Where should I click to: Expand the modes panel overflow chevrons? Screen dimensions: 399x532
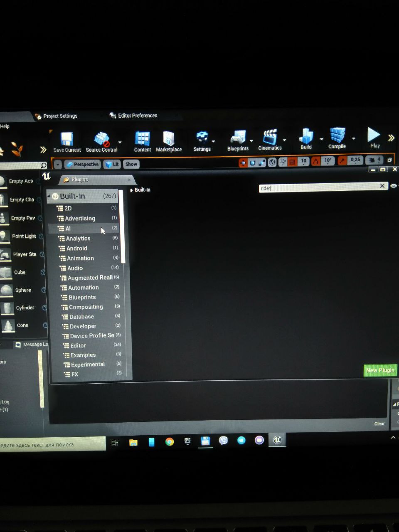point(43,150)
